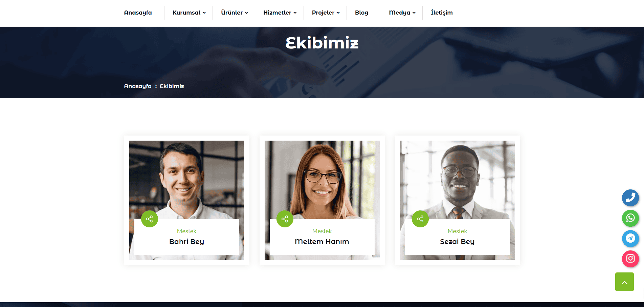Click share icon on Meltem Hanım card
The height and width of the screenshot is (307, 644).
click(x=285, y=219)
